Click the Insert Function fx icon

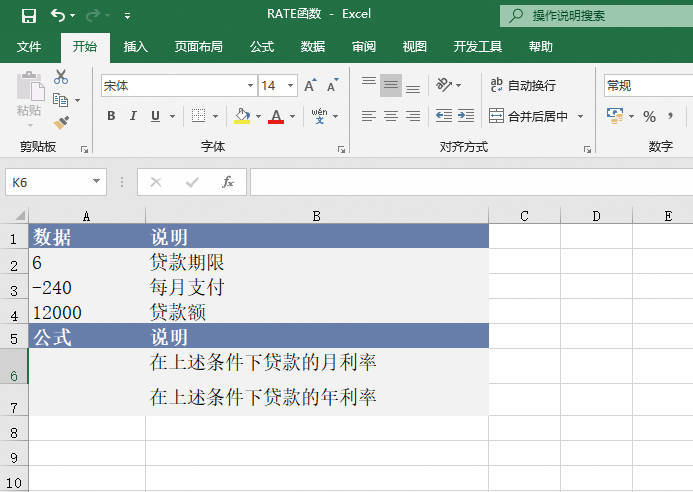[x=228, y=182]
